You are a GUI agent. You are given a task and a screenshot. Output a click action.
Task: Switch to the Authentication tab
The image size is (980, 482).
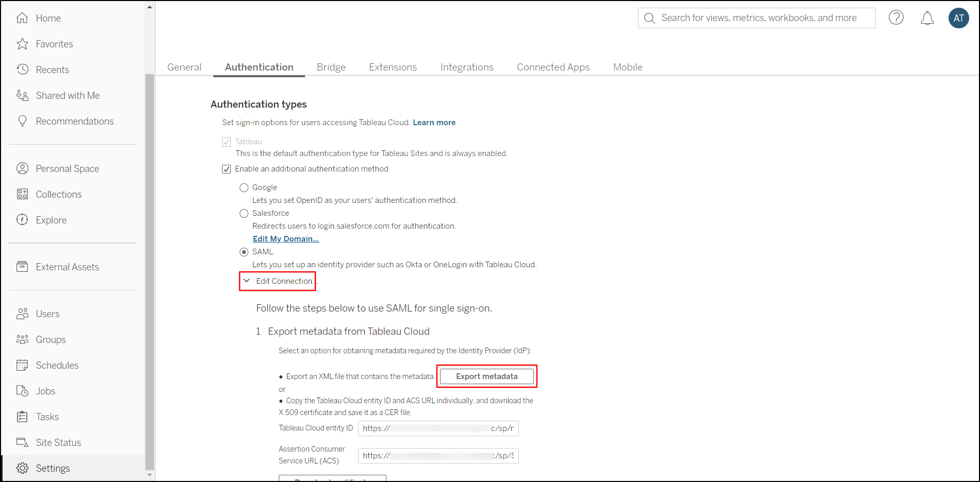click(259, 67)
